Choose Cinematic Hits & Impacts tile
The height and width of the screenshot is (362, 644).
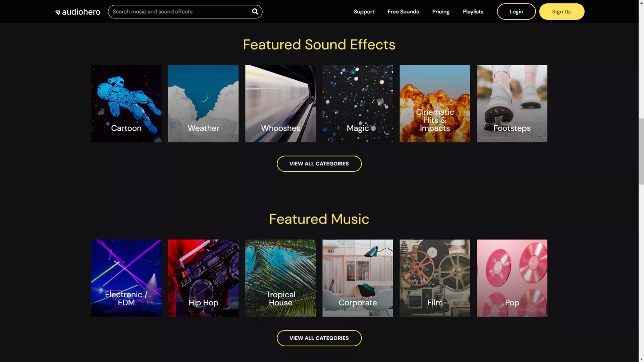[x=435, y=104]
